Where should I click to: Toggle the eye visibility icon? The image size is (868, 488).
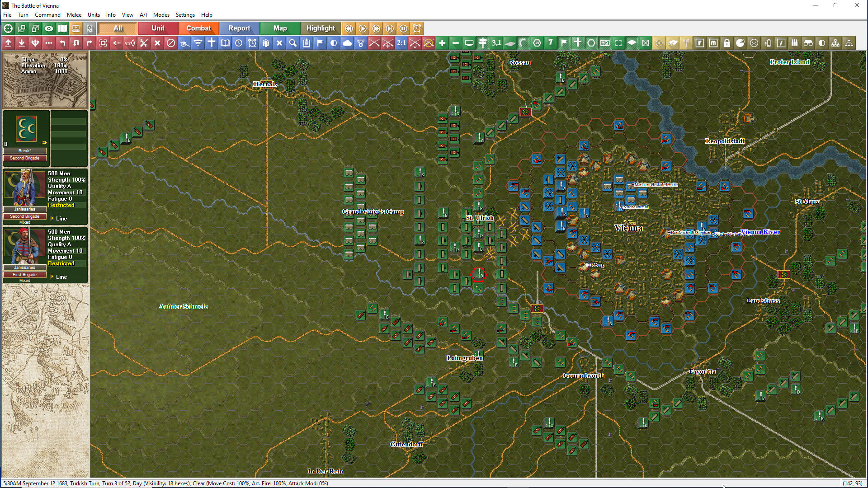pyautogui.click(x=49, y=28)
